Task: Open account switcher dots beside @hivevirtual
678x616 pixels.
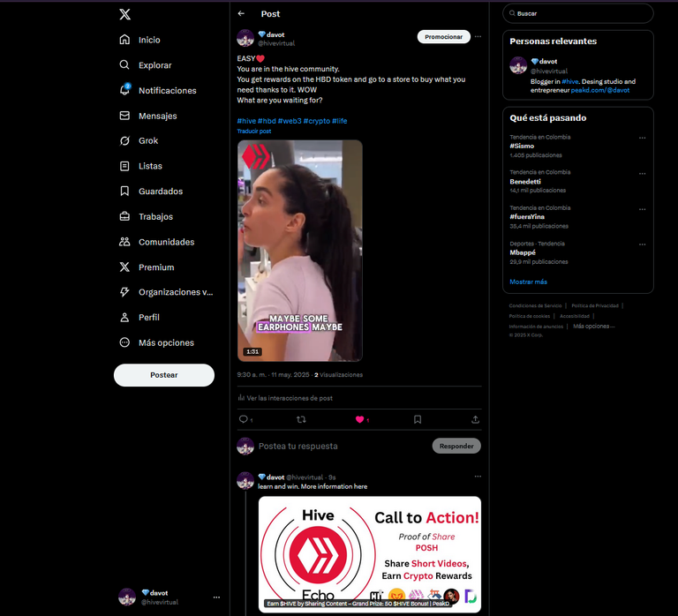Action: [x=216, y=597]
